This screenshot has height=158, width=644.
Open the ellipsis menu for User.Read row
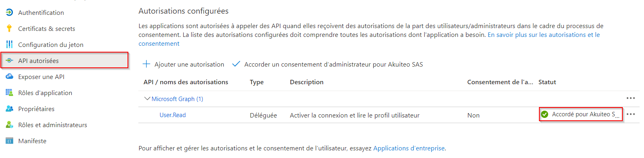[631, 114]
